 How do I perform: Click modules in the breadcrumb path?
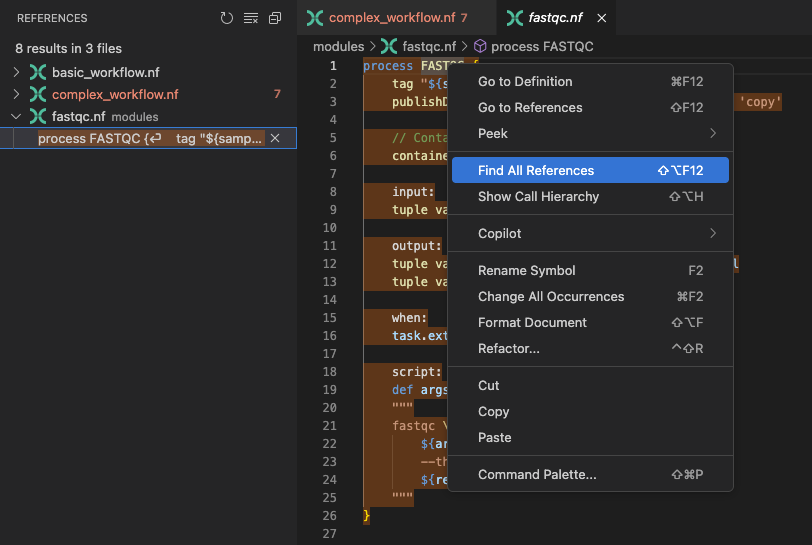pos(338,46)
